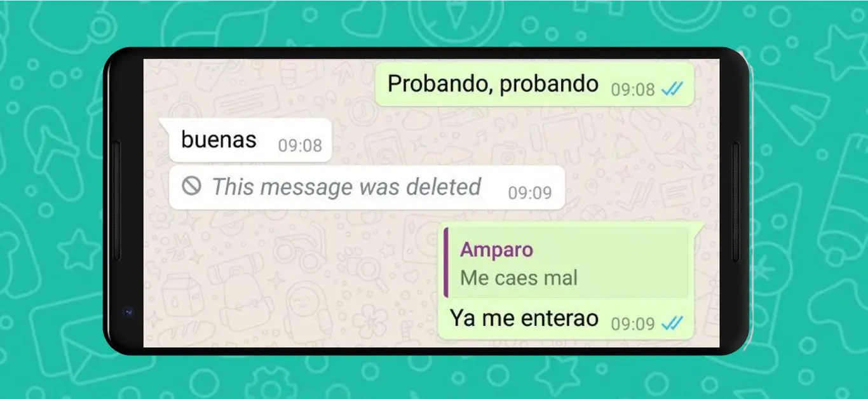Click the "Amparo" sender name
Image resolution: width=868 pixels, height=399 pixels.
(x=496, y=250)
